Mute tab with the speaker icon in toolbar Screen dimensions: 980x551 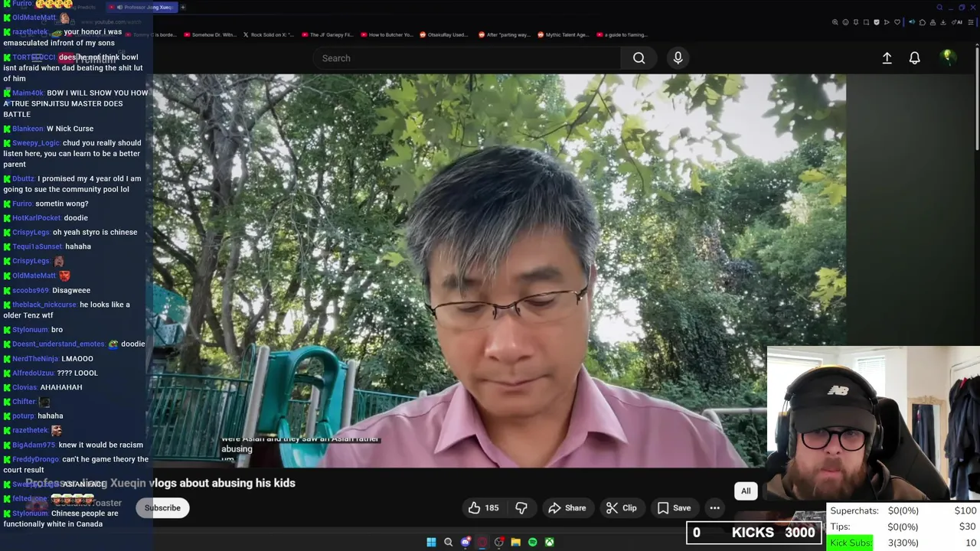(x=912, y=22)
